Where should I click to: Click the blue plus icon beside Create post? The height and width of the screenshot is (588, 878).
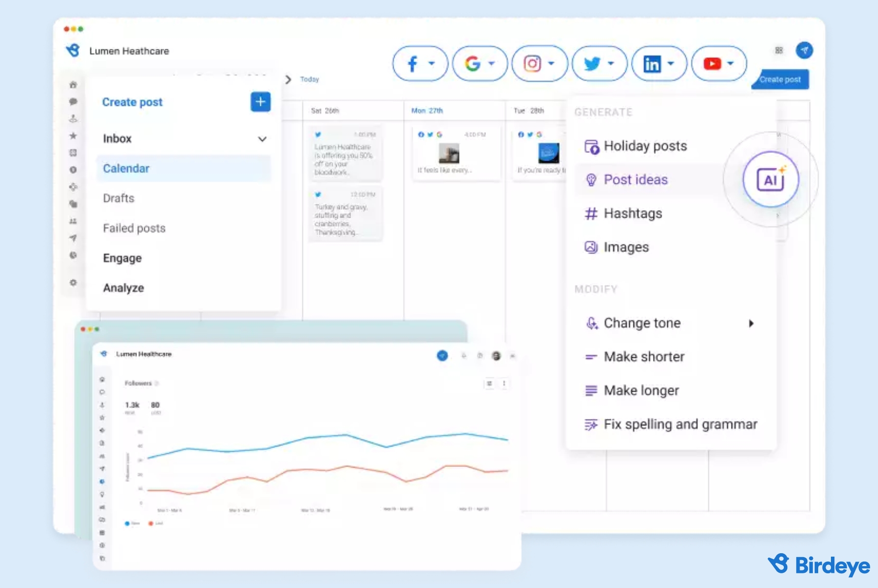pos(260,102)
